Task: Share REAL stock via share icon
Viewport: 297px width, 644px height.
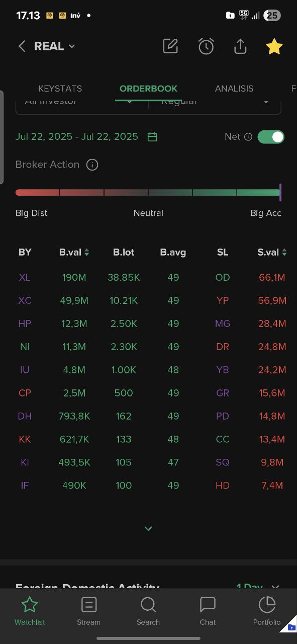Action: (240, 46)
